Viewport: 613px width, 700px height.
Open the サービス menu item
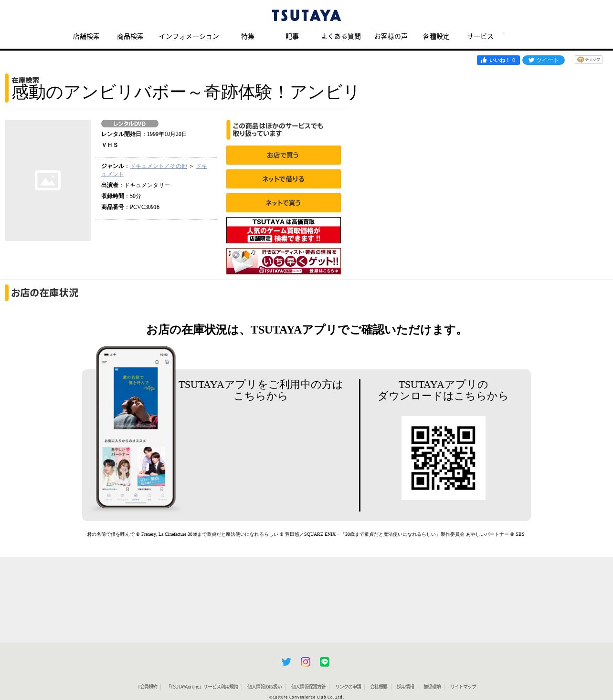(x=480, y=36)
